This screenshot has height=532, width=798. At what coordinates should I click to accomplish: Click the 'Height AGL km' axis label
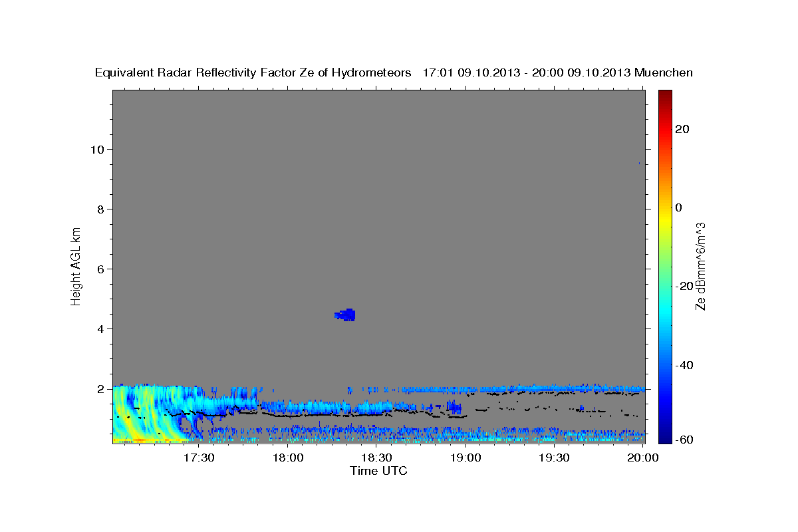pyautogui.click(x=76, y=266)
